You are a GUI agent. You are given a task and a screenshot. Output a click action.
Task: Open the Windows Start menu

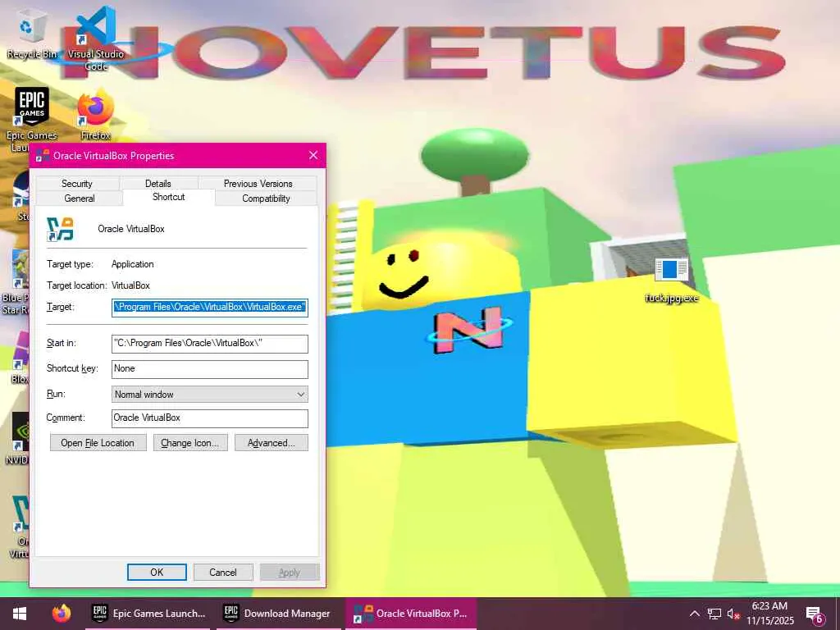(20, 614)
